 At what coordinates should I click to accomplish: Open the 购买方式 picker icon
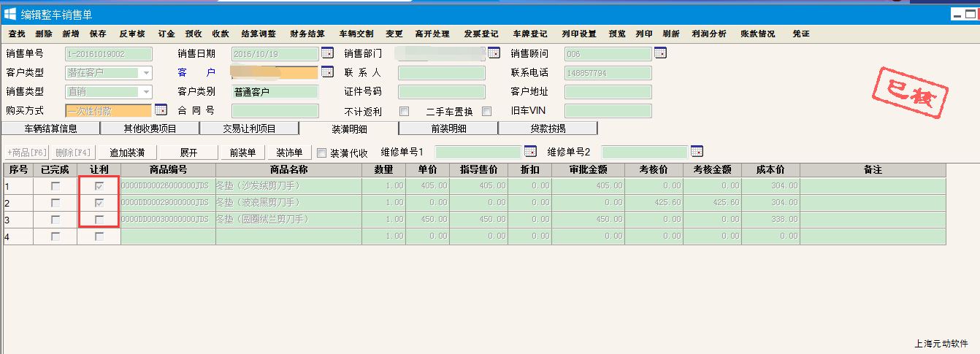pyautogui.click(x=161, y=110)
